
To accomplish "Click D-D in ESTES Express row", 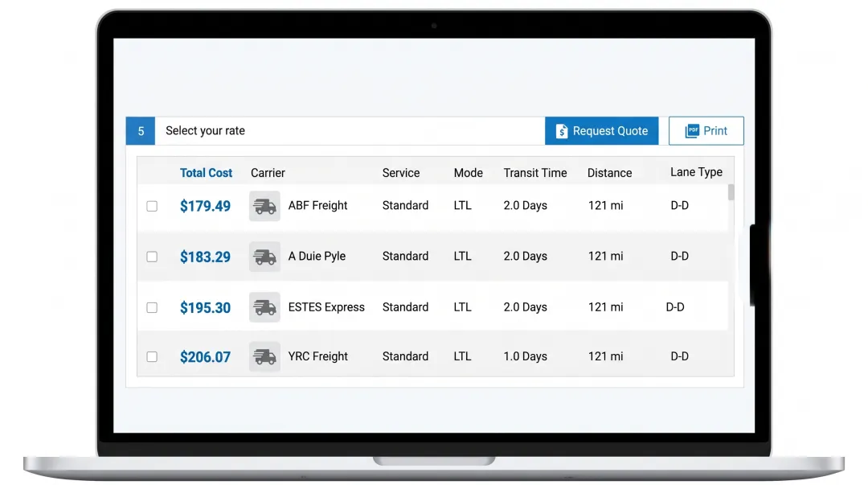I will (675, 307).
